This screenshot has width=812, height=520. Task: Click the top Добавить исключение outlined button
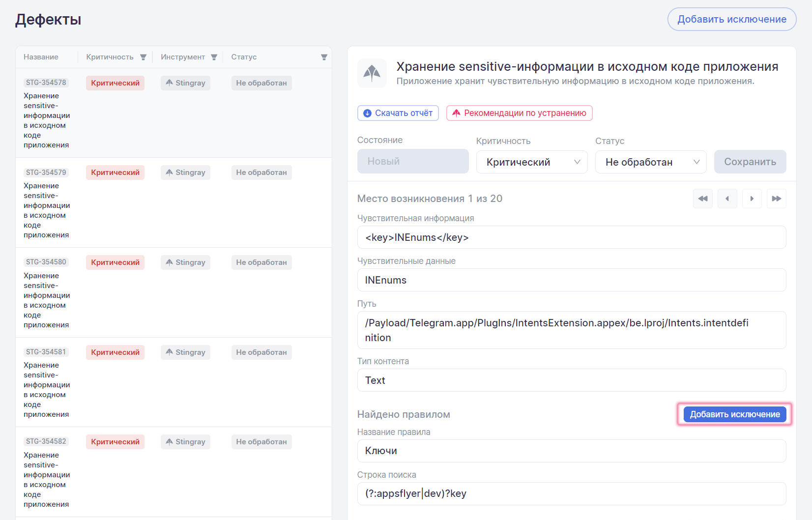[731, 19]
